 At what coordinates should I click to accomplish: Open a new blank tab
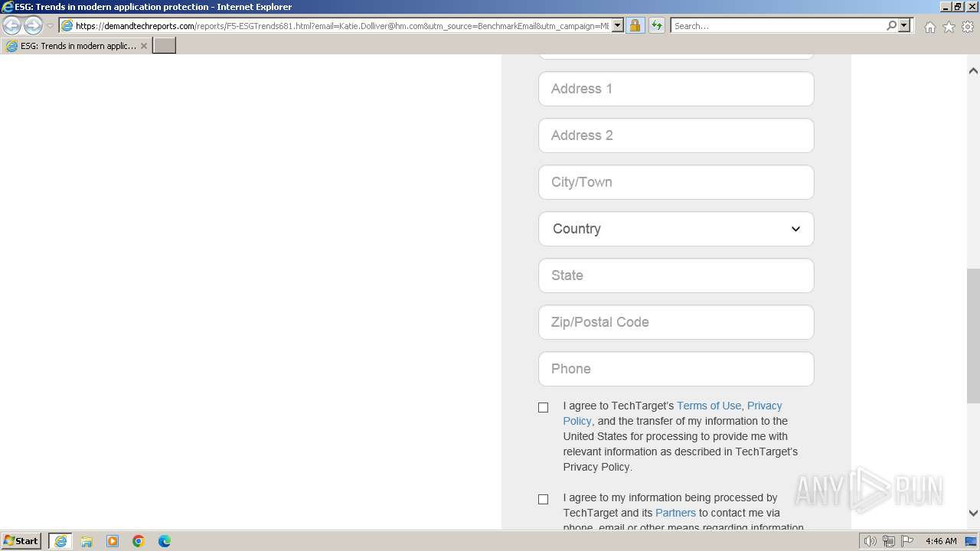(165, 46)
